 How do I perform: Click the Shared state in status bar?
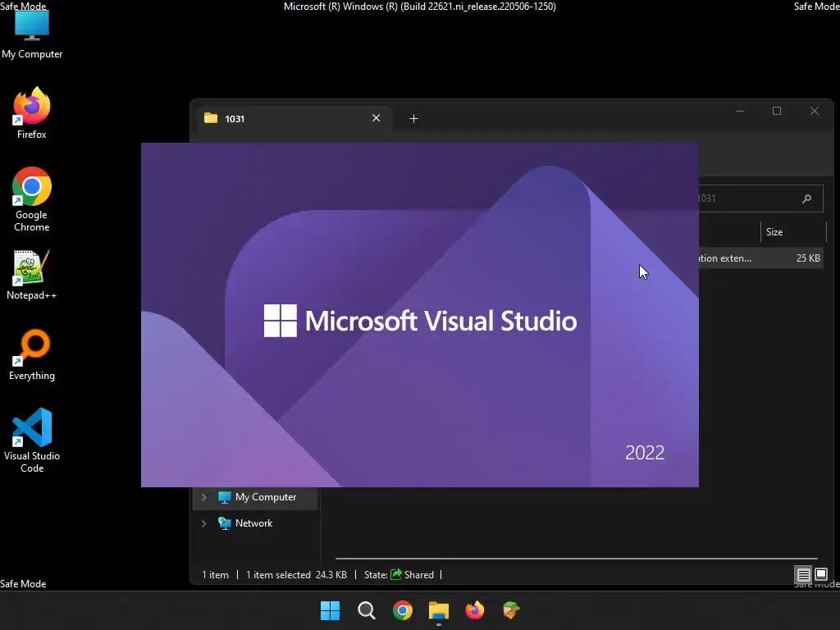pyautogui.click(x=413, y=575)
